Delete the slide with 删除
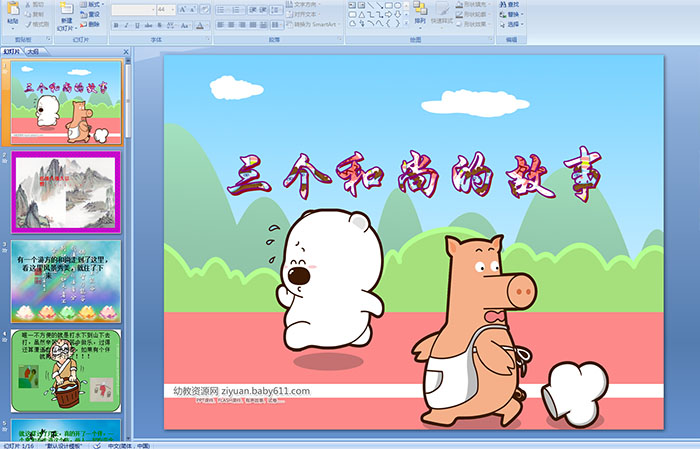Viewport: 700px width, 449px height. click(90, 24)
